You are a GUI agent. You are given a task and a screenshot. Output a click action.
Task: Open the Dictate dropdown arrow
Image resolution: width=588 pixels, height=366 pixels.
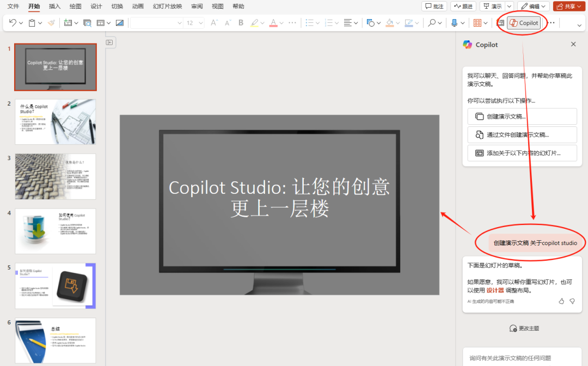pyautogui.click(x=463, y=23)
